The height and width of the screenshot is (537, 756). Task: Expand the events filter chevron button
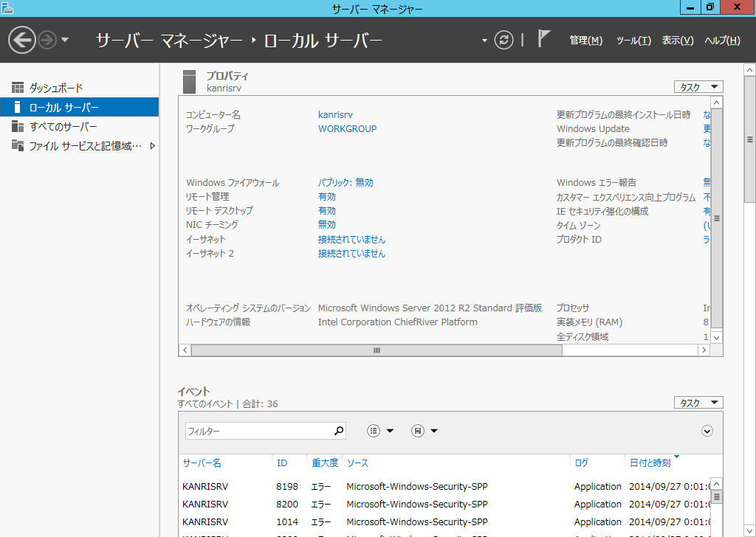tap(707, 431)
